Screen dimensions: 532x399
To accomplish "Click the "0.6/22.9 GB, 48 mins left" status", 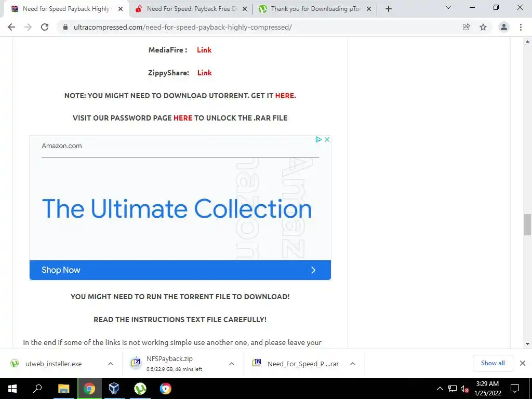I will point(175,369).
